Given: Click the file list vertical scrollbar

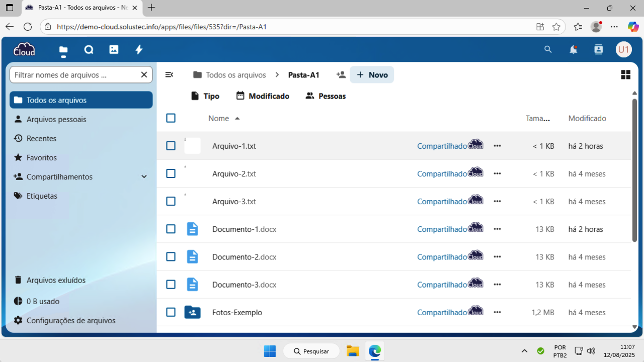Looking at the screenshot, I should (634, 171).
